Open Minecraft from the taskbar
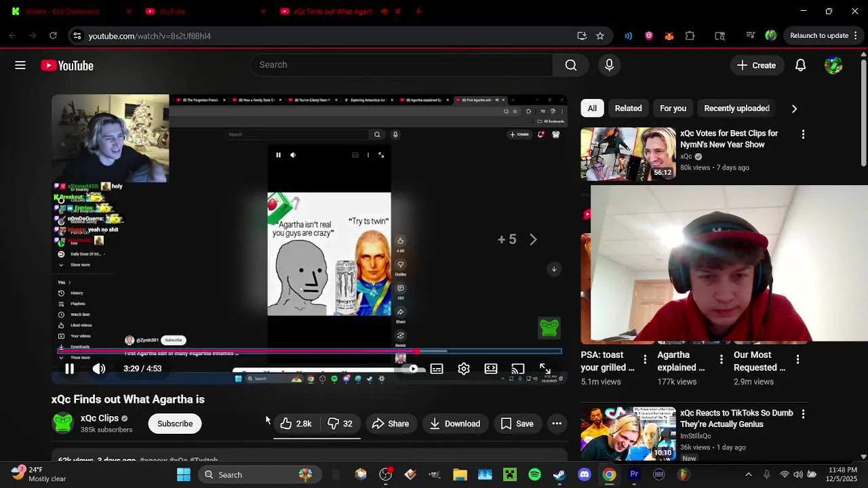868x488 pixels. coord(510,474)
